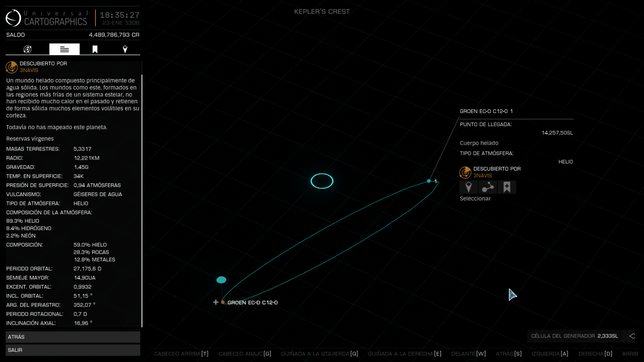644x362 pixels.
Task: Click the 3NAVIS name in left panel
Action: 29,70
